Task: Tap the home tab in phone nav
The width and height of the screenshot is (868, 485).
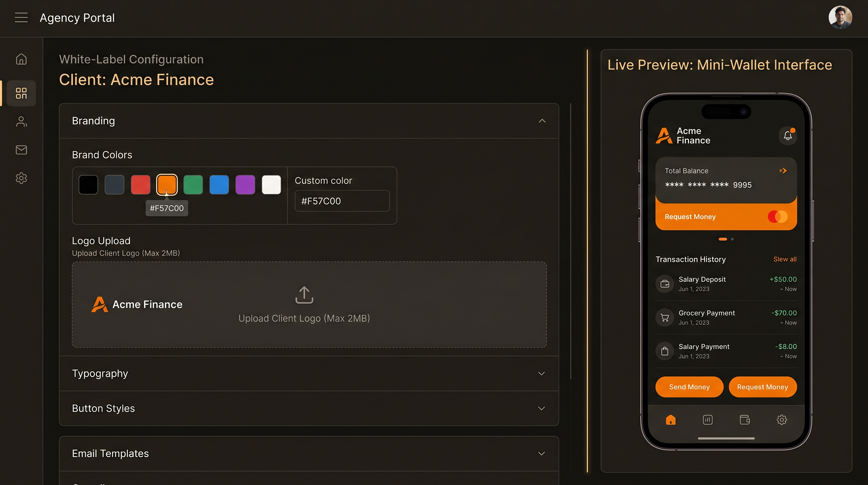Action: point(671,420)
